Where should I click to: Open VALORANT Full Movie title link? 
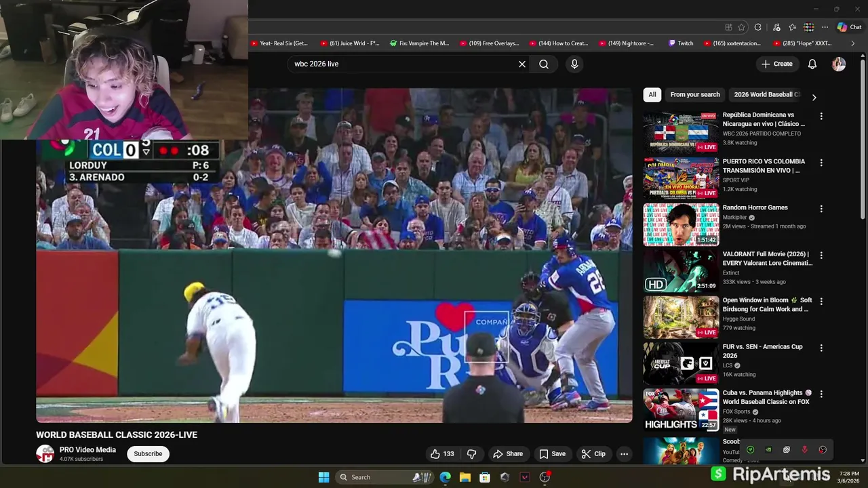(x=767, y=258)
